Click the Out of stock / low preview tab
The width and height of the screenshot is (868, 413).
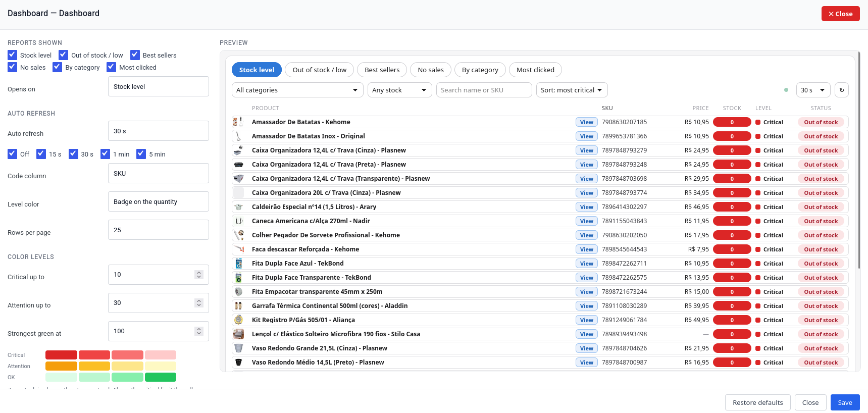coord(319,70)
